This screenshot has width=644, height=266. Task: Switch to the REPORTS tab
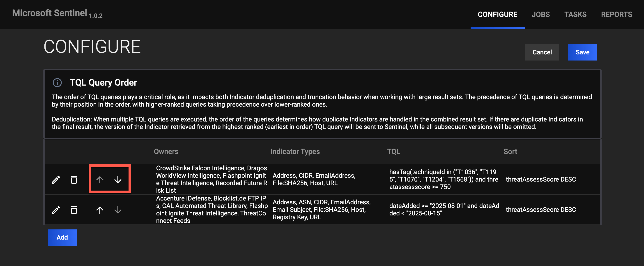tap(617, 14)
